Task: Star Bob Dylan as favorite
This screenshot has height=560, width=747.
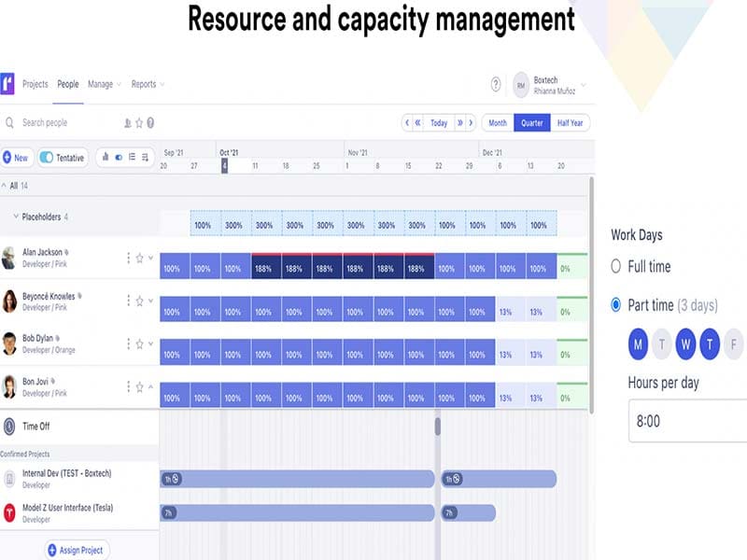Action: click(x=139, y=343)
